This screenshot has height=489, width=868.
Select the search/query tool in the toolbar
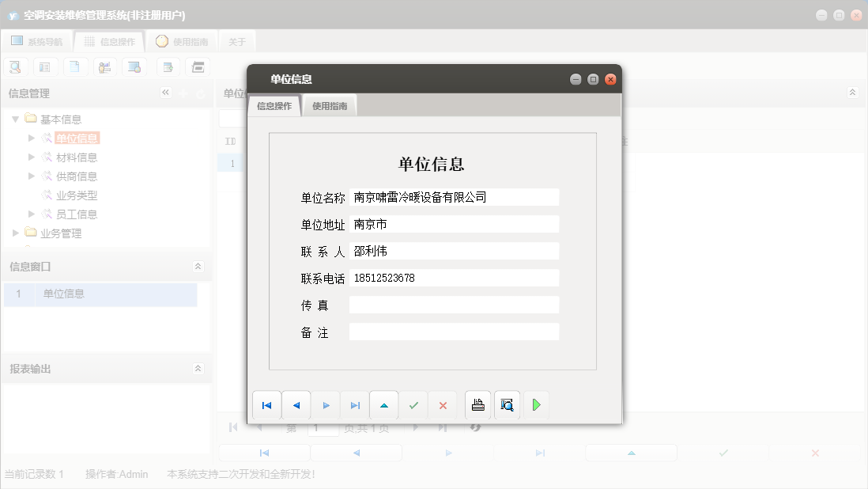pos(15,66)
